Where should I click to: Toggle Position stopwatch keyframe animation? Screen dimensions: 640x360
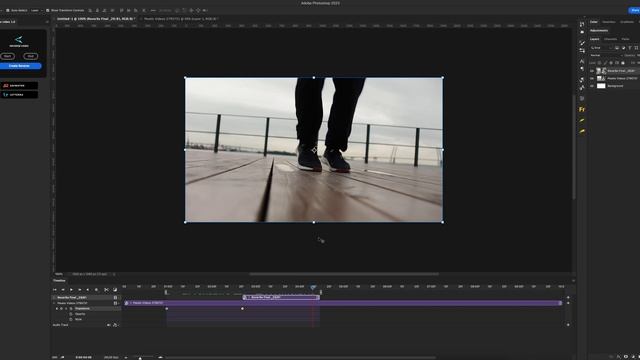[x=71, y=309]
